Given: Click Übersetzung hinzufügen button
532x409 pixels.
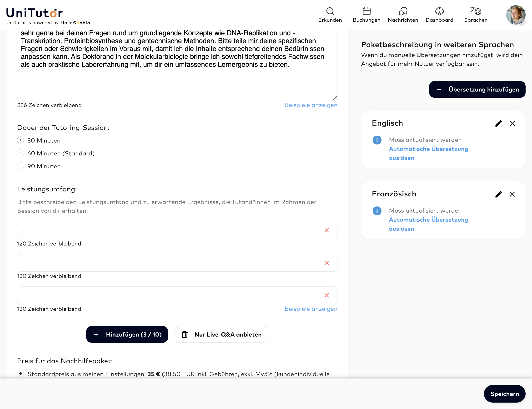Looking at the screenshot, I should 477,89.
